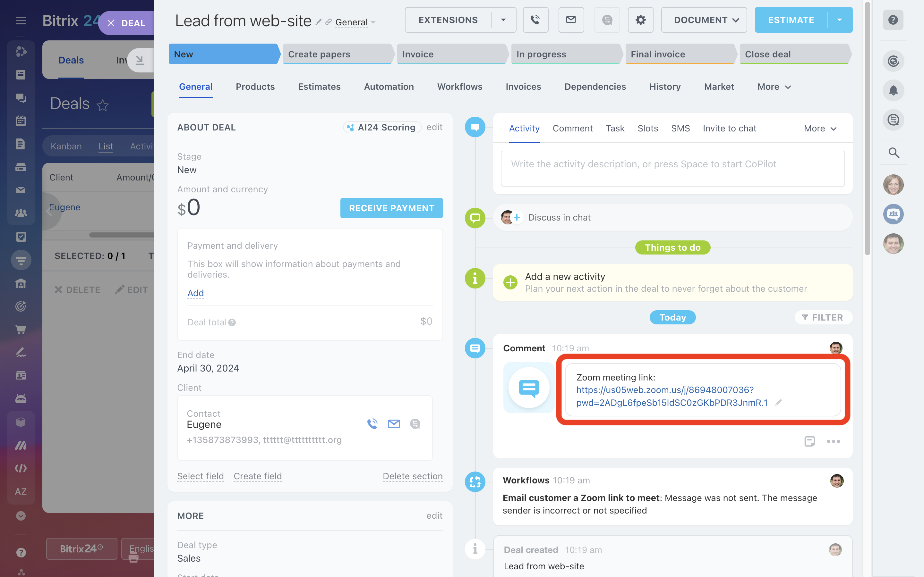Open settings gear icon next to Document
The width and height of the screenshot is (924, 577).
click(x=640, y=20)
